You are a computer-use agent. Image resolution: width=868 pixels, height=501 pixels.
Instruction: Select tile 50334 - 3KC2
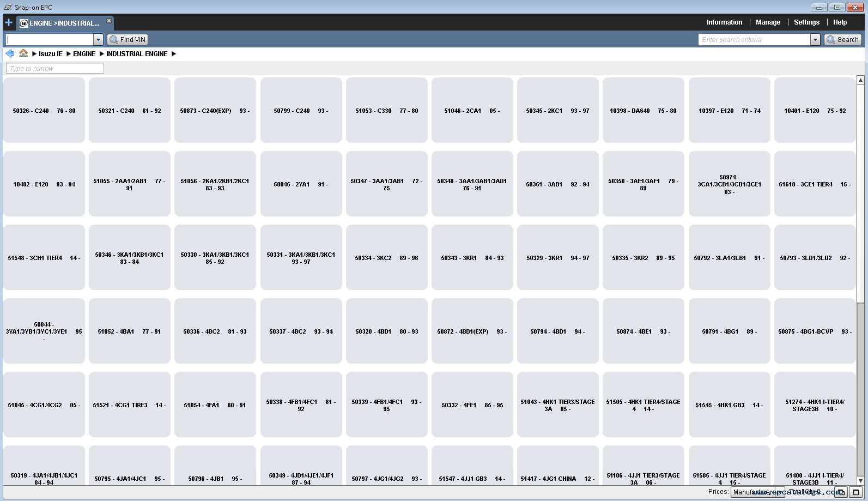pyautogui.click(x=387, y=257)
